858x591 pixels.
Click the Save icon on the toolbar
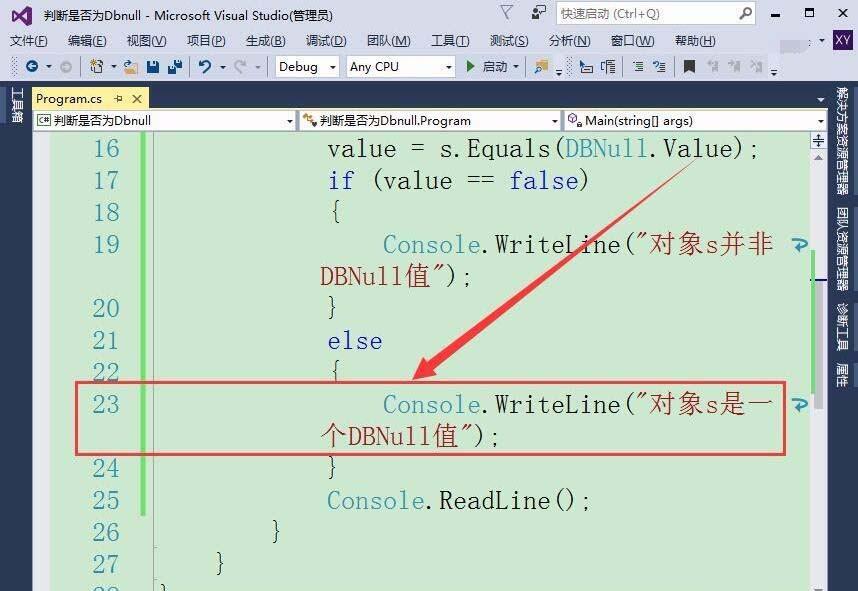[151, 67]
